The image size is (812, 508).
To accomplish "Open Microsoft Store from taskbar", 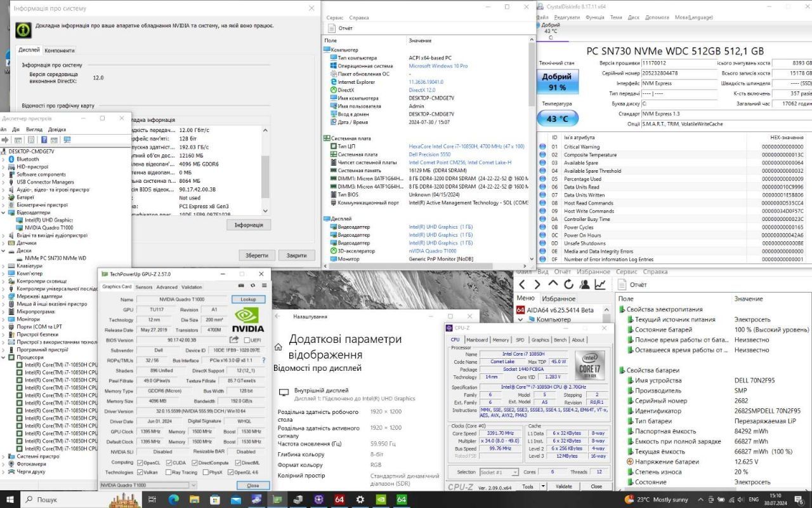I will pos(215,500).
